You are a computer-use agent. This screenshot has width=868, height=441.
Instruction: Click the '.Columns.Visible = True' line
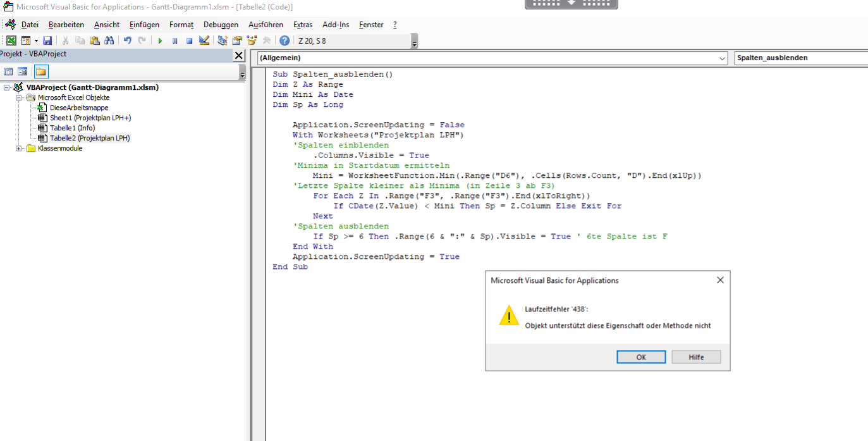370,155
